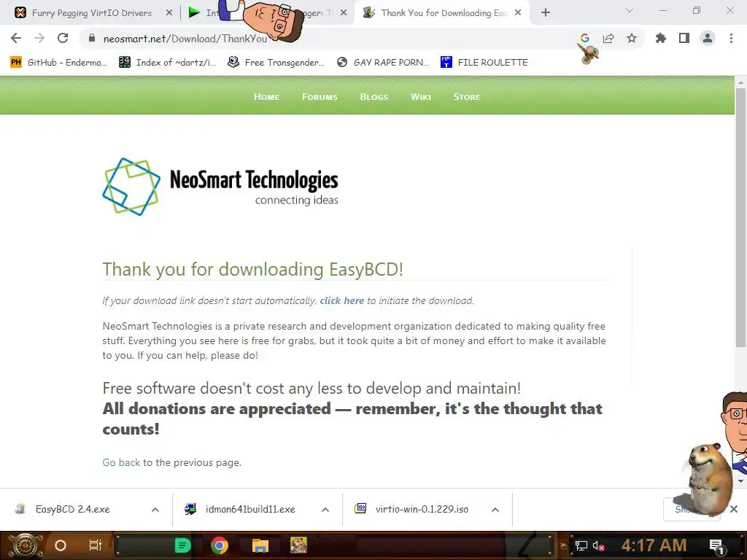Open the Chrome three-dot menu

731,38
